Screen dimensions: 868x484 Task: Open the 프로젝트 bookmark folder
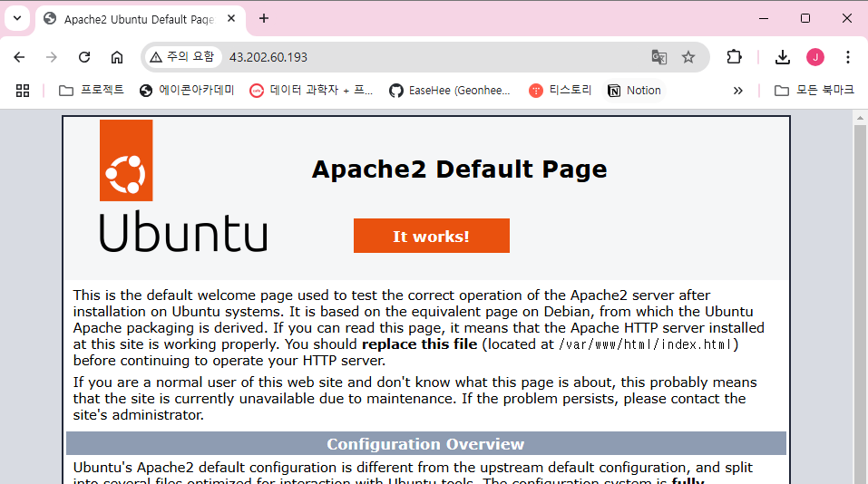pyautogui.click(x=92, y=90)
